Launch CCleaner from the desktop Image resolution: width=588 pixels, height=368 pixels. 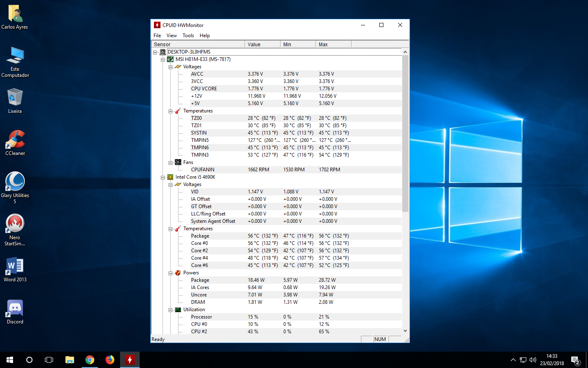coord(15,143)
